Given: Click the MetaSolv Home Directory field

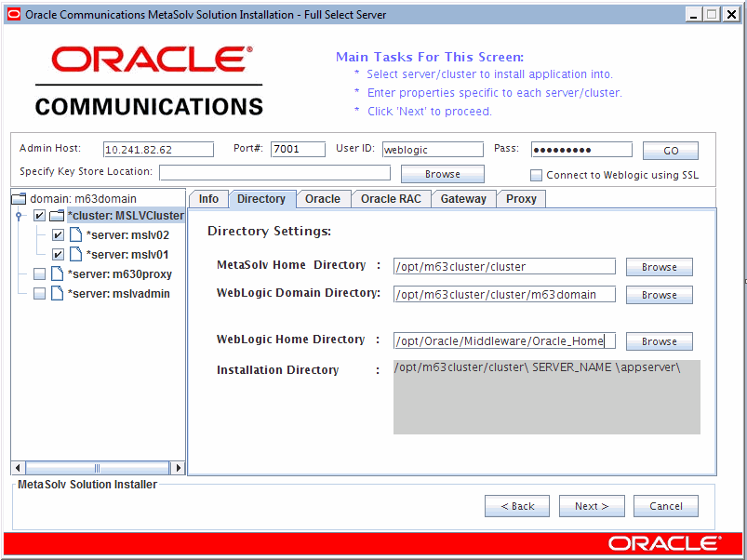Looking at the screenshot, I should [505, 266].
